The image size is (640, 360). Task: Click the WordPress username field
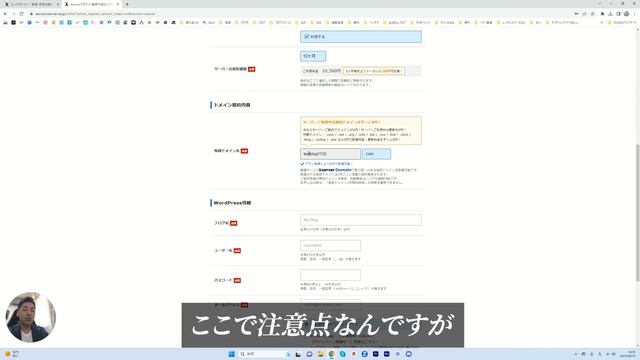point(330,245)
